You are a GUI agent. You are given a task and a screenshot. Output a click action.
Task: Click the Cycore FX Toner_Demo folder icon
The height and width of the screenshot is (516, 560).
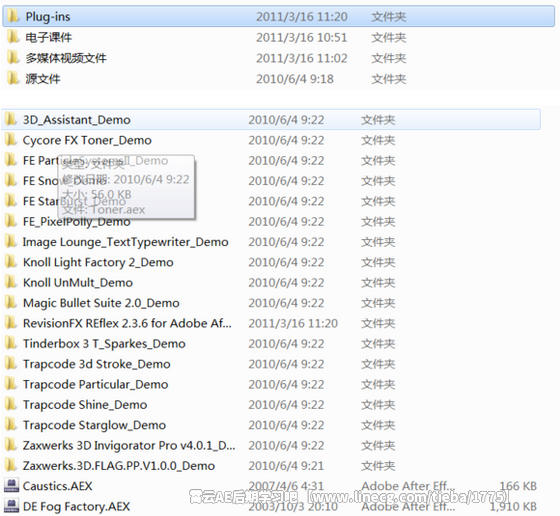pyautogui.click(x=11, y=140)
